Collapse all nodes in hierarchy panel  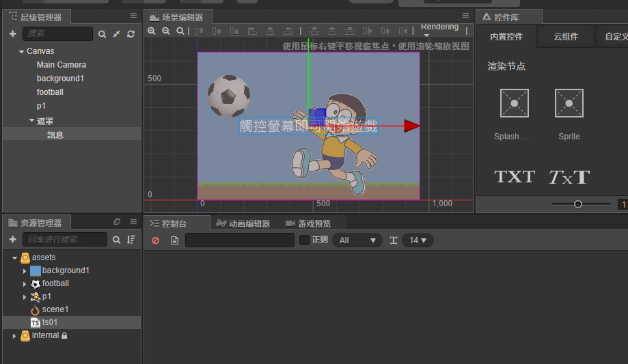(x=117, y=34)
